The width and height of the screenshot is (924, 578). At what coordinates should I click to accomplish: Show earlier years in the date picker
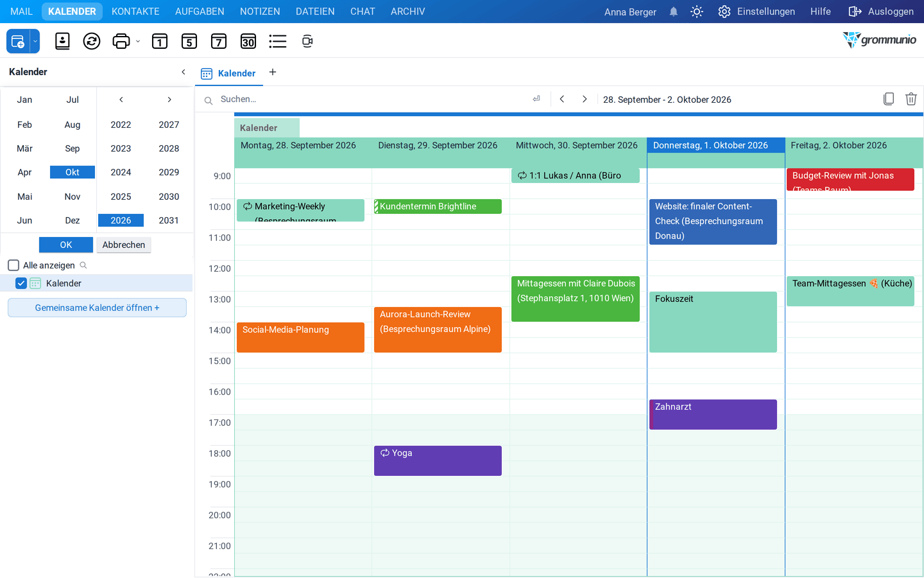(121, 100)
